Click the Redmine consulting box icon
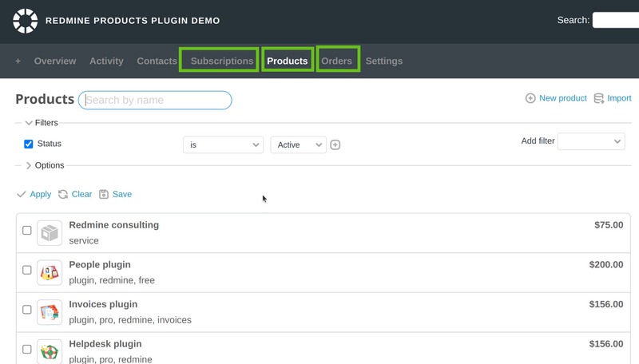 click(x=50, y=233)
